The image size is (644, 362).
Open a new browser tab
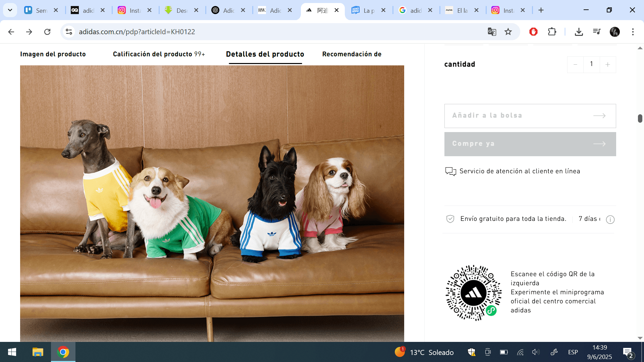coord(541,10)
